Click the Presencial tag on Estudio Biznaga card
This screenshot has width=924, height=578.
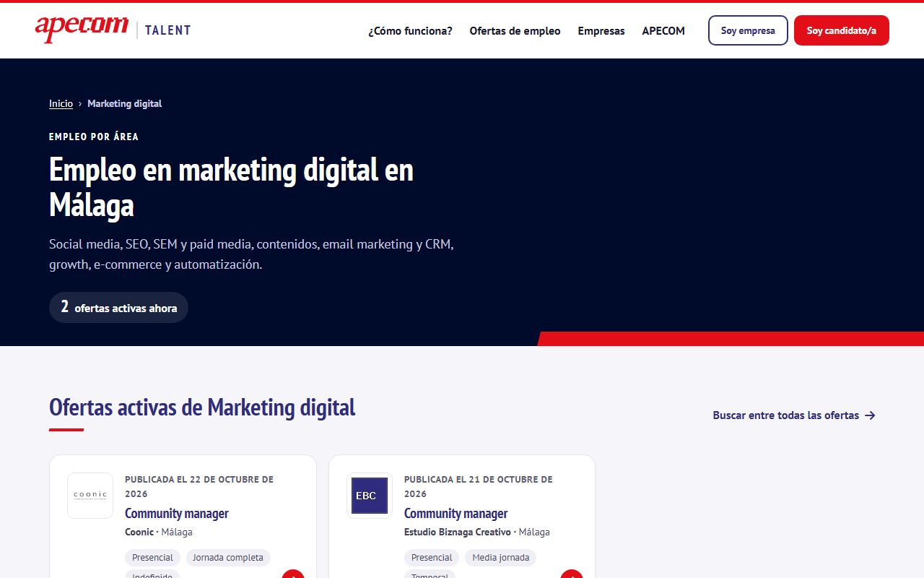[x=432, y=558]
